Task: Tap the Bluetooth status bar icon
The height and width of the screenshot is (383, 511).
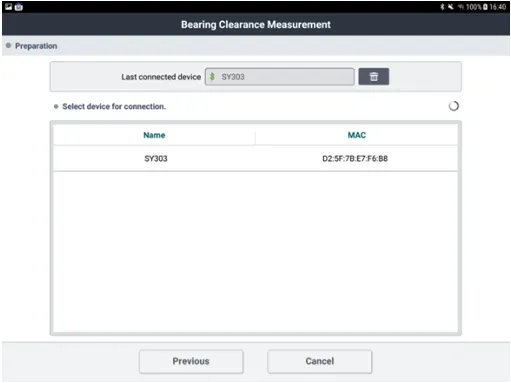Action: click(x=442, y=7)
